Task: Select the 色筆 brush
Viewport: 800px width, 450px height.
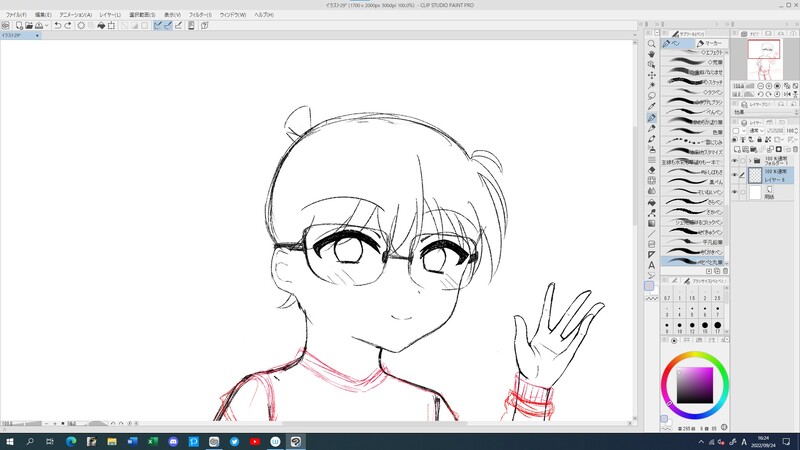Action: tap(693, 132)
